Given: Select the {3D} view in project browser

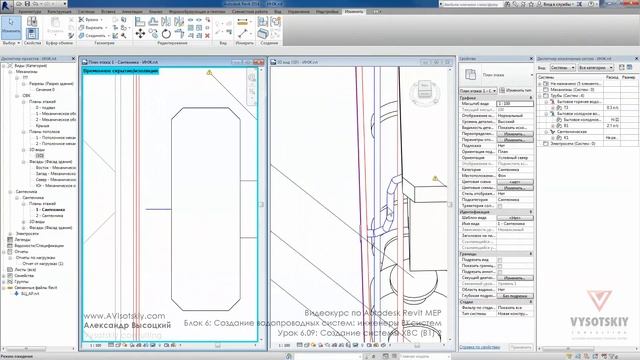Looking at the screenshot, I should (40, 156).
